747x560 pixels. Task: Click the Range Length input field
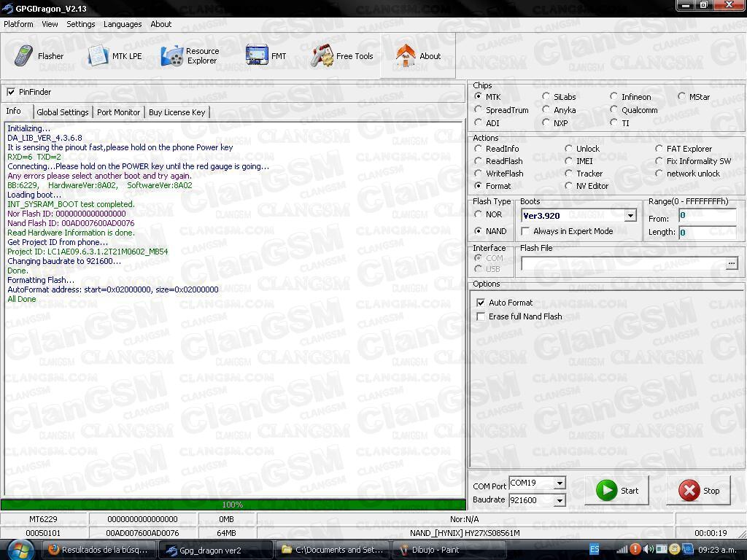pos(708,233)
